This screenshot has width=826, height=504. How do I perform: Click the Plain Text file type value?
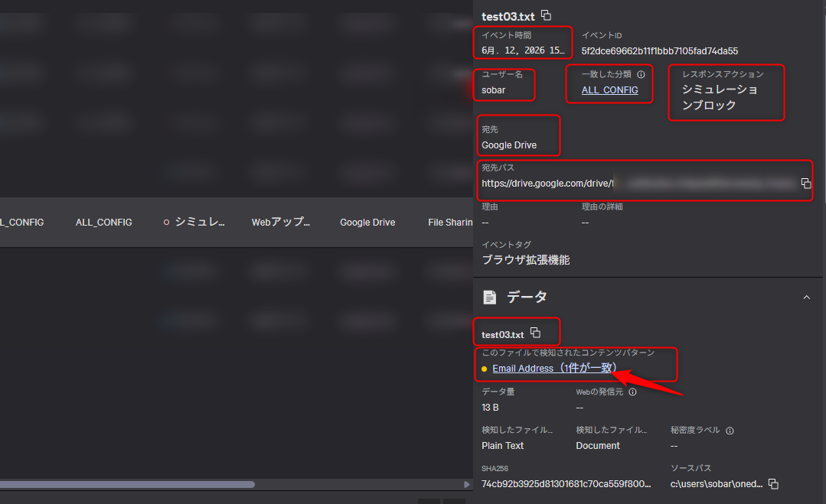502,446
